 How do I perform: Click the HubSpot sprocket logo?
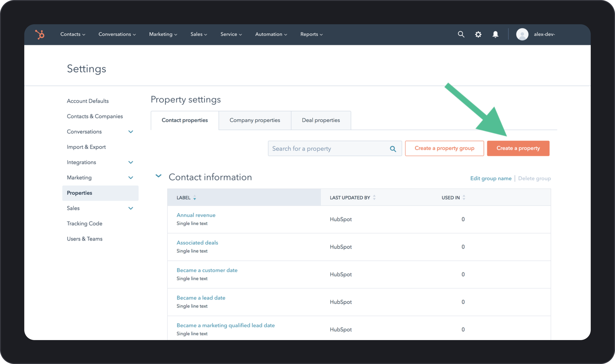[x=40, y=34]
